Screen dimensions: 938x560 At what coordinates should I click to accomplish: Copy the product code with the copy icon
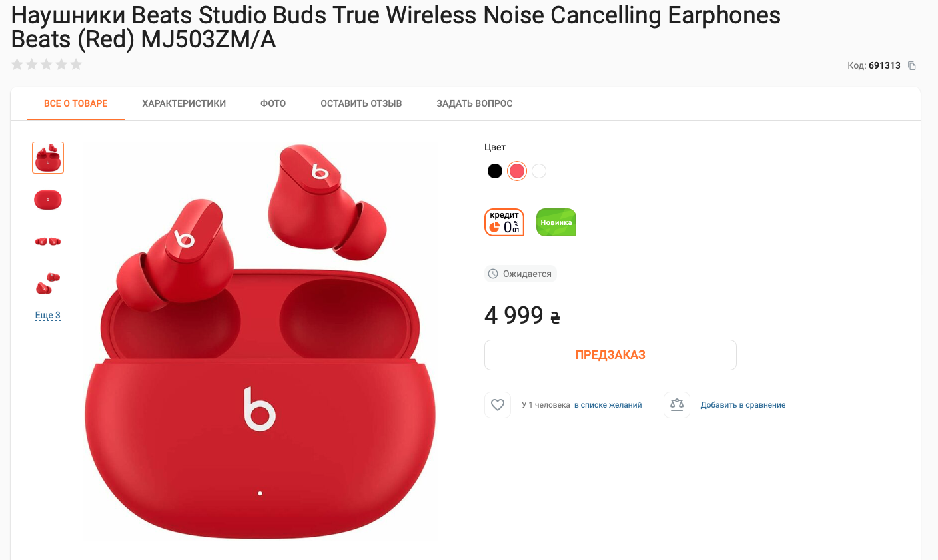coord(912,65)
